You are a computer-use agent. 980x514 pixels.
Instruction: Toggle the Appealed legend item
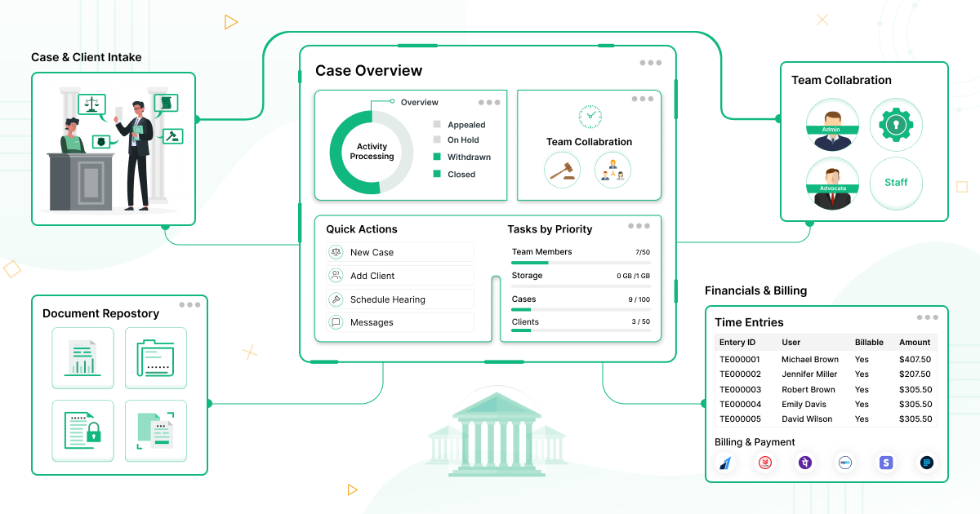[x=459, y=125]
